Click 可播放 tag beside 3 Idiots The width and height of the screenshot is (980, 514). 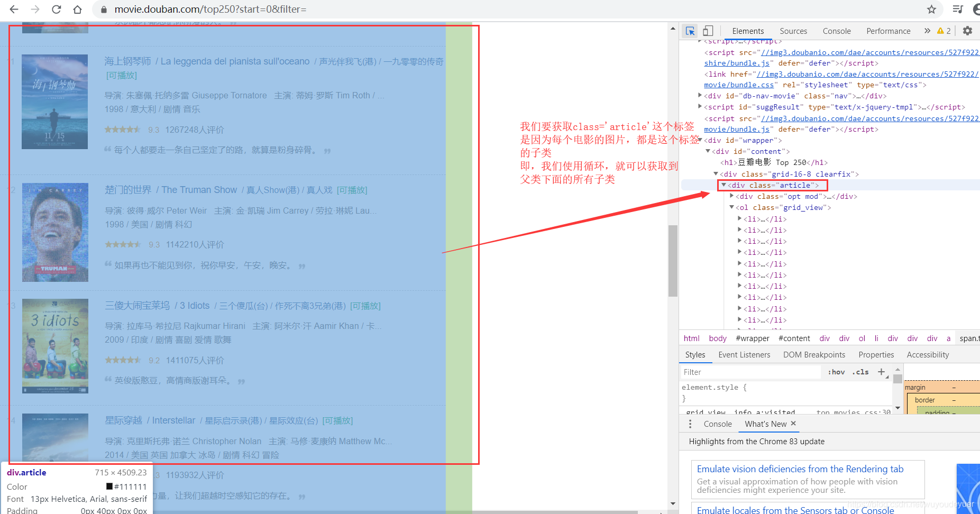click(x=365, y=306)
